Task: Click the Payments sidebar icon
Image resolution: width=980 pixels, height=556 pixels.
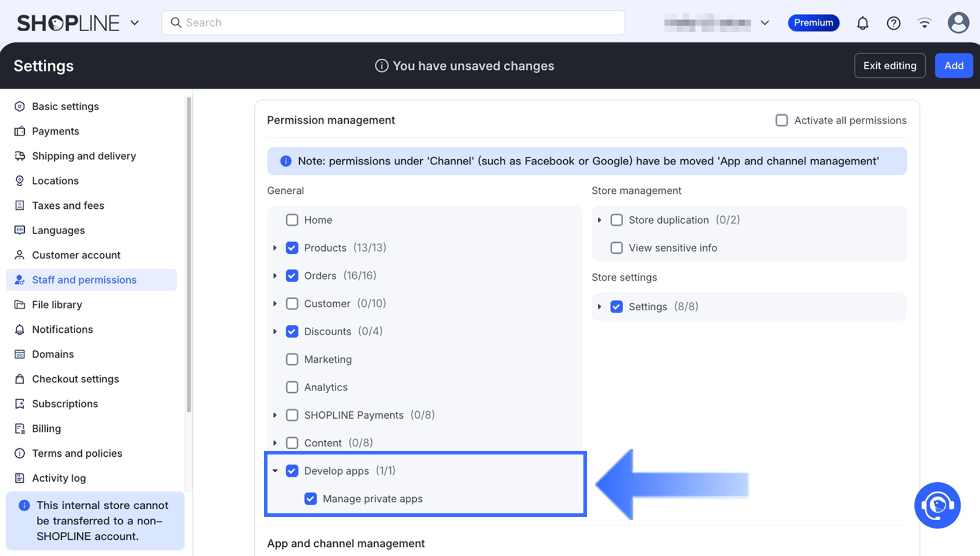Action: tap(20, 131)
